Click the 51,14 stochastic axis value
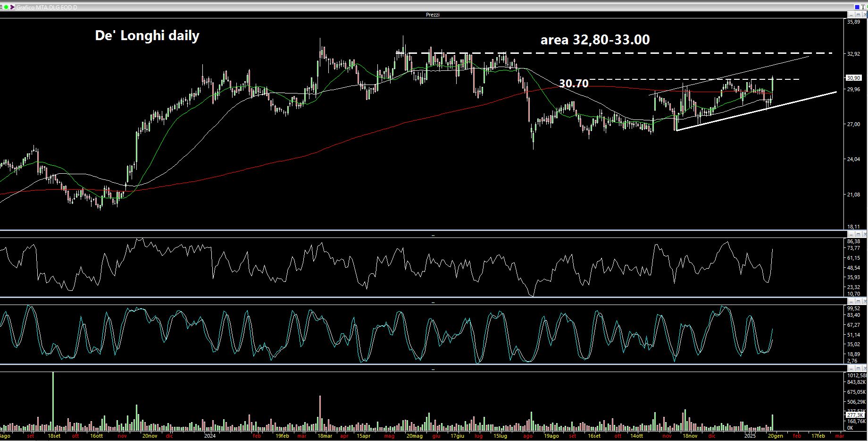Viewport: 868px width, 441px height. click(853, 335)
